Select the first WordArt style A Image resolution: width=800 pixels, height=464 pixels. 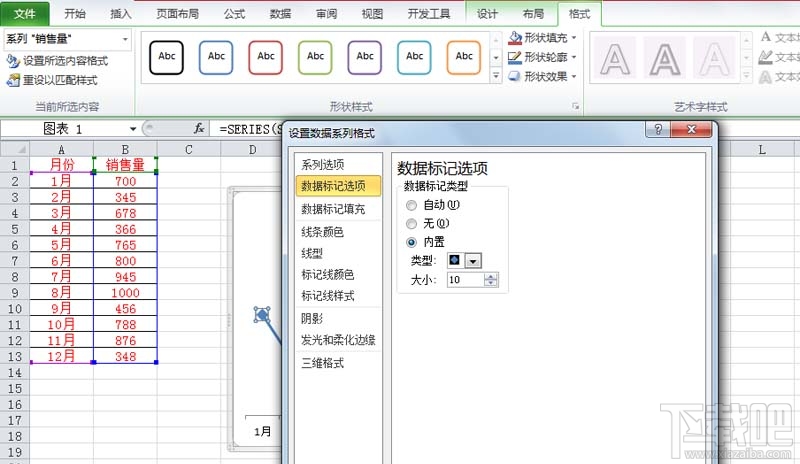[615, 58]
